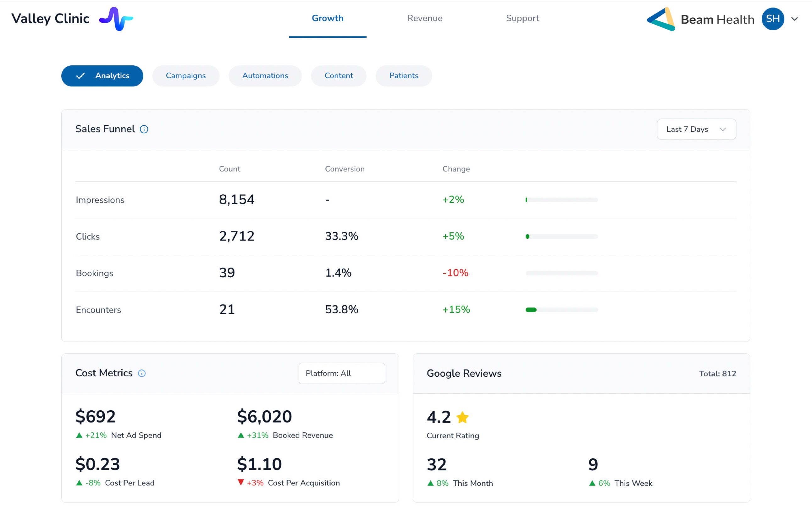Open the Last 7 Days dropdown
Viewport: 812px width, 532px height.
(696, 129)
